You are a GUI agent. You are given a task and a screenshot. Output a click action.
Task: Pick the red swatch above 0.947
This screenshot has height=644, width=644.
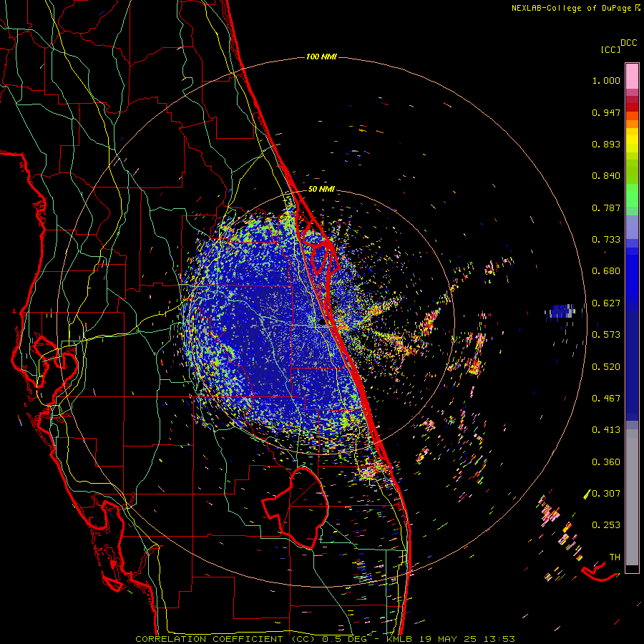632,107
